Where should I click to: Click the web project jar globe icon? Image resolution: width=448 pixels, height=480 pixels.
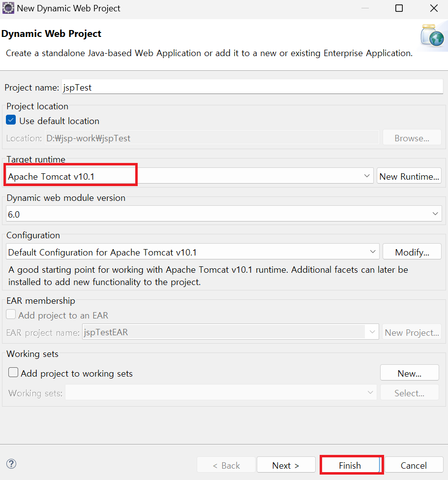[x=432, y=35]
